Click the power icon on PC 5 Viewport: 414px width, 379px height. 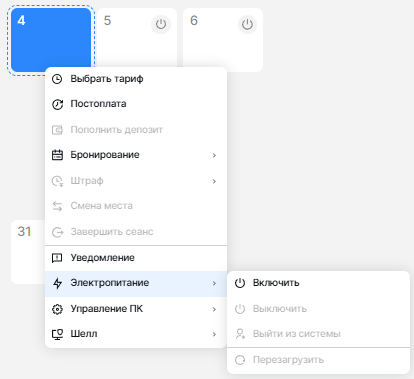click(x=161, y=24)
